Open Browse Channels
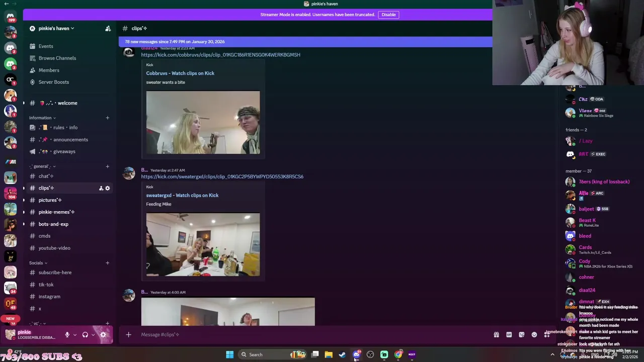This screenshot has width=644, height=362. (x=57, y=58)
